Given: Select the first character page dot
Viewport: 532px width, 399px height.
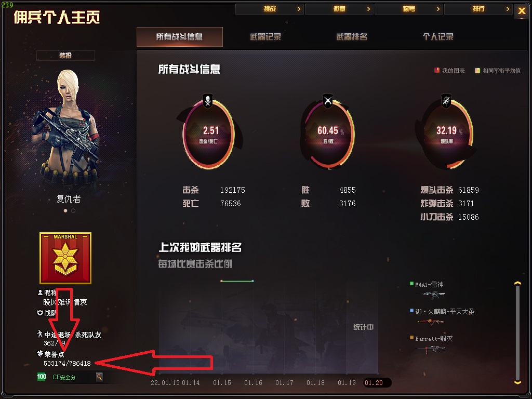Looking at the screenshot, I should click(65, 211).
